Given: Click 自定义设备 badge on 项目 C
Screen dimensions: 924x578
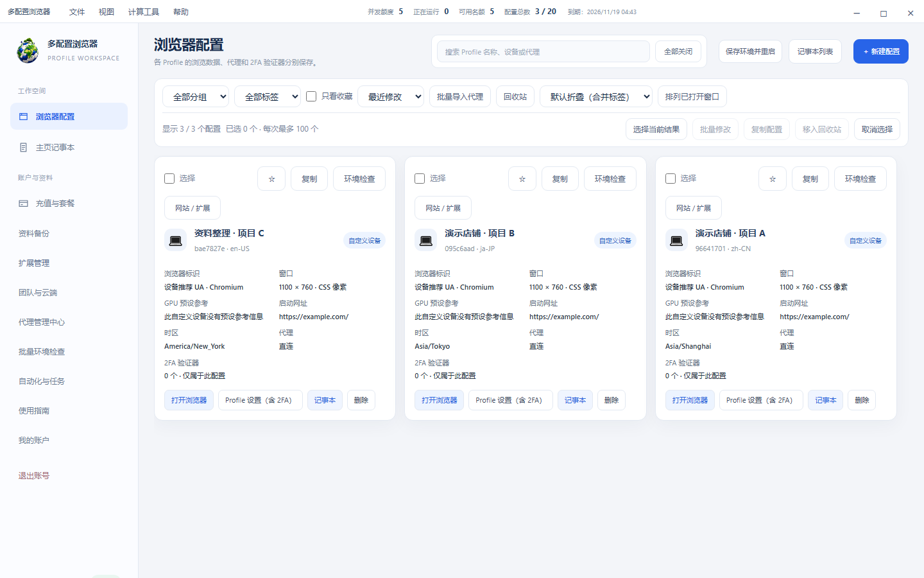Looking at the screenshot, I should pyautogui.click(x=364, y=241).
